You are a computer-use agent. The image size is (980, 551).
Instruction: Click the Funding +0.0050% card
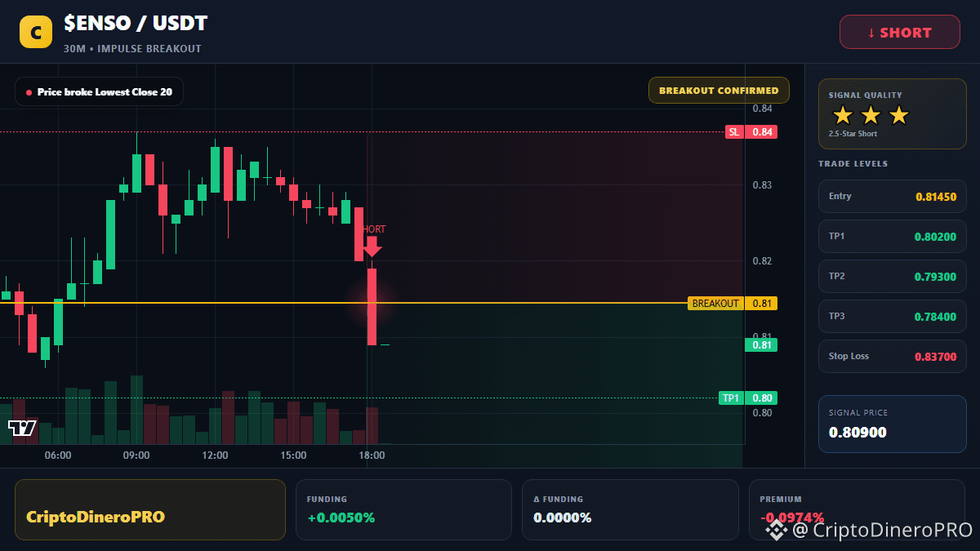403,509
